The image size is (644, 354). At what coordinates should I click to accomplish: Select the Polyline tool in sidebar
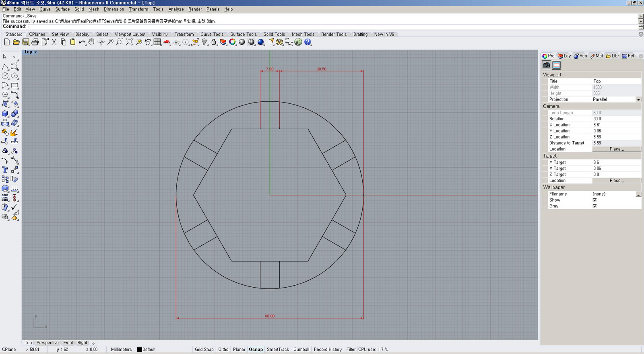tap(5, 66)
